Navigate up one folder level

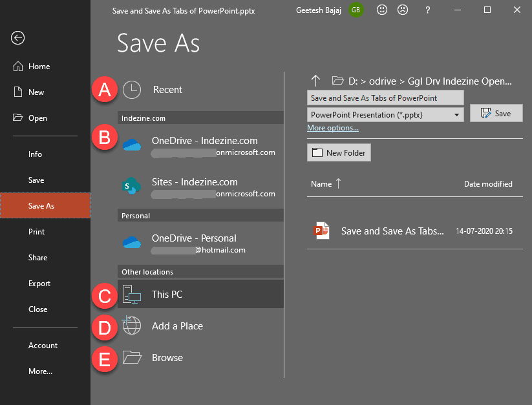click(316, 81)
